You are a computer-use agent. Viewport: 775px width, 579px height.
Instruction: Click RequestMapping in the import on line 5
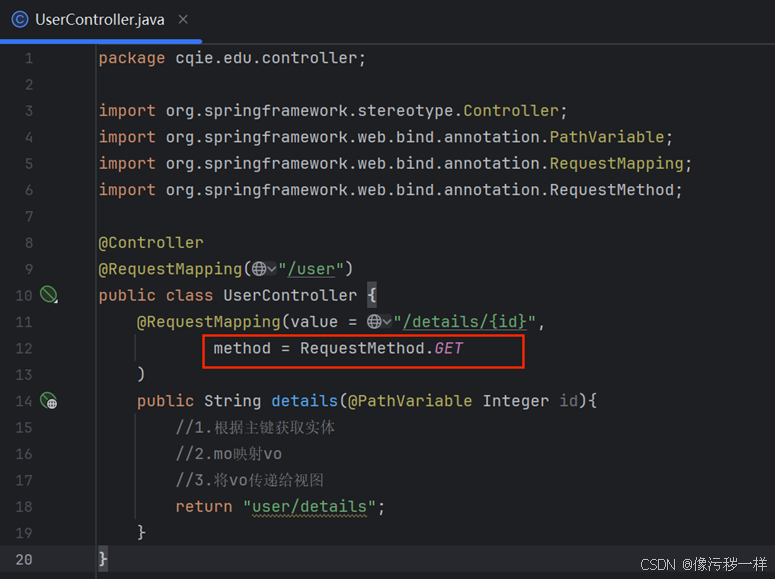coord(616,163)
